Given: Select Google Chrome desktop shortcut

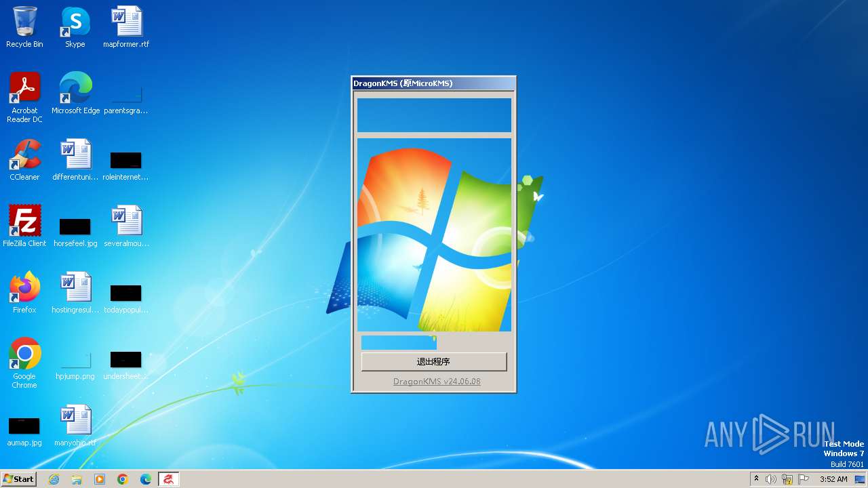Looking at the screenshot, I should (24, 363).
